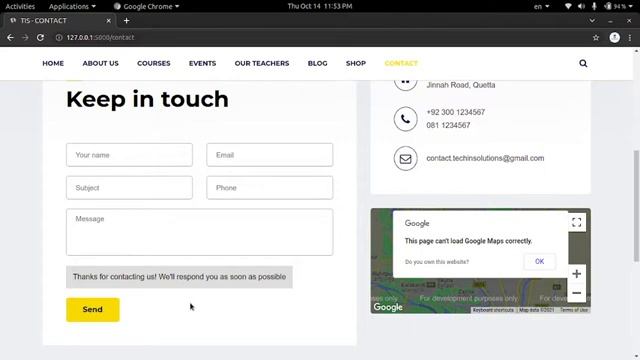Click into the Message text area
The width and height of the screenshot is (640, 360).
(200, 232)
